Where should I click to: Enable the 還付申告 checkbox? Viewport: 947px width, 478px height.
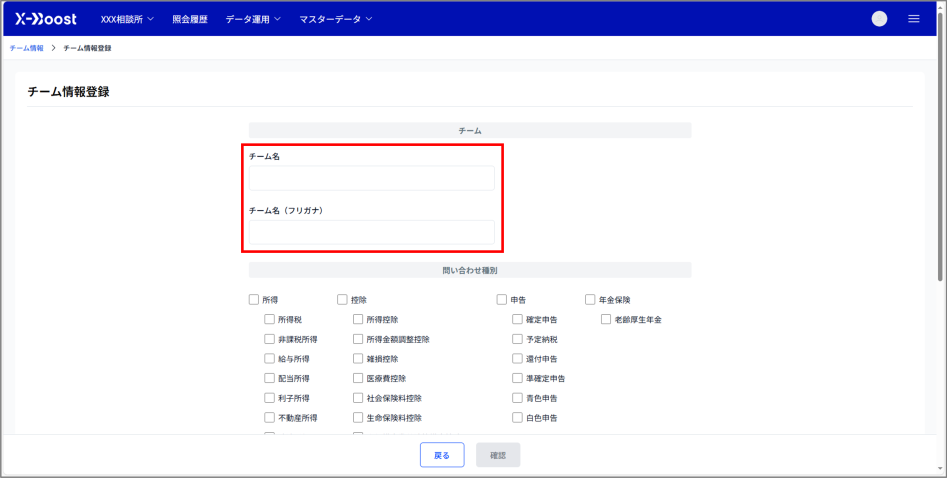point(517,359)
